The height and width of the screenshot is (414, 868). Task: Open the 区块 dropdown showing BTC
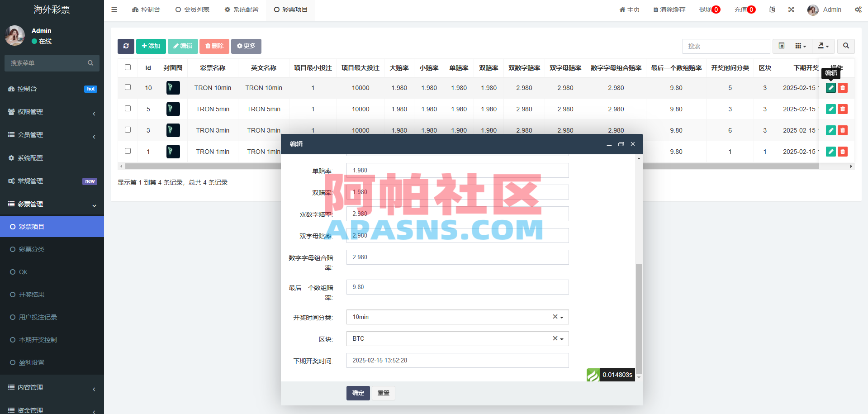click(x=457, y=338)
